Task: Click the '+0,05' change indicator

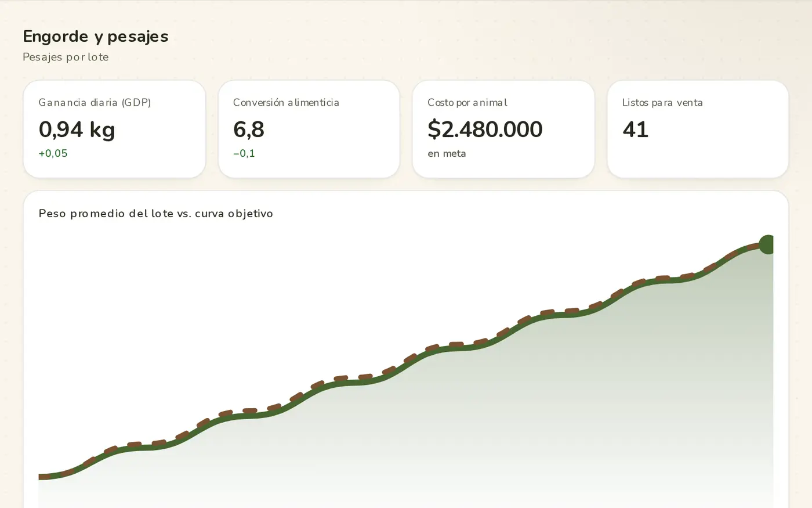Action: pos(53,153)
